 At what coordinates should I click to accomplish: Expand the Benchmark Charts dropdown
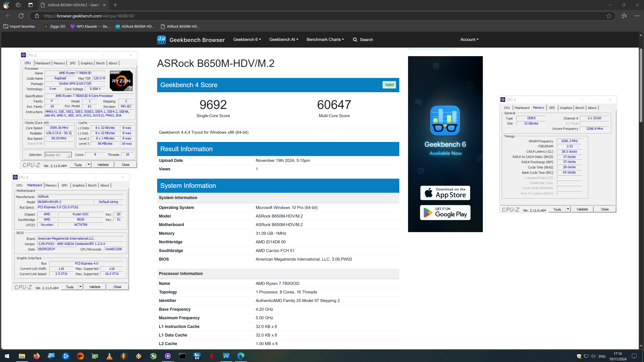(x=325, y=40)
